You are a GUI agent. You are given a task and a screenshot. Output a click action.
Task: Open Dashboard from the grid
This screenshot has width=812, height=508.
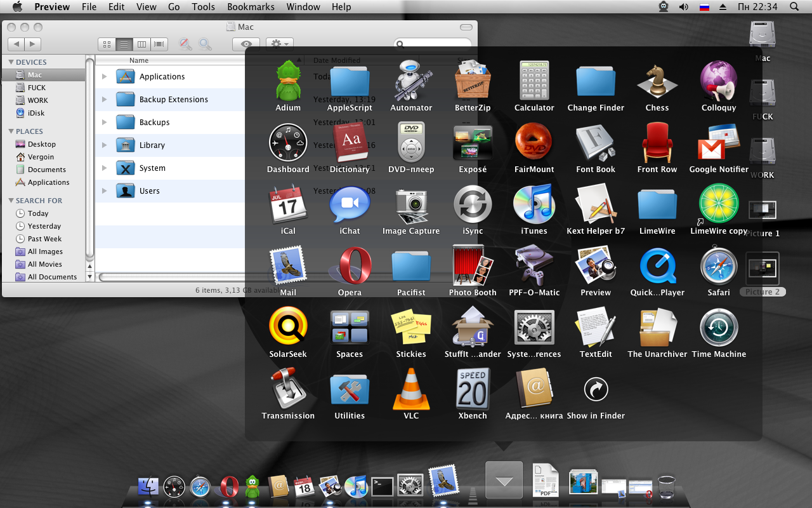click(x=288, y=143)
